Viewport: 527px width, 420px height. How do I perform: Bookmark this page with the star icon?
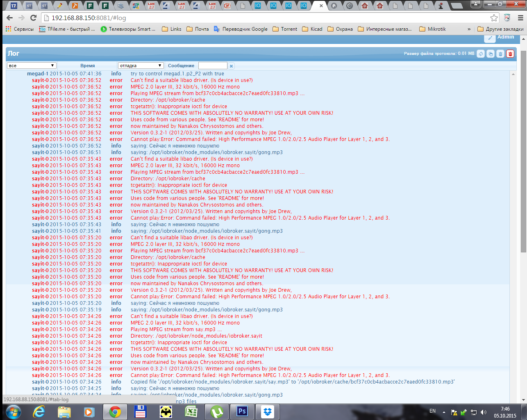pyautogui.click(x=494, y=18)
